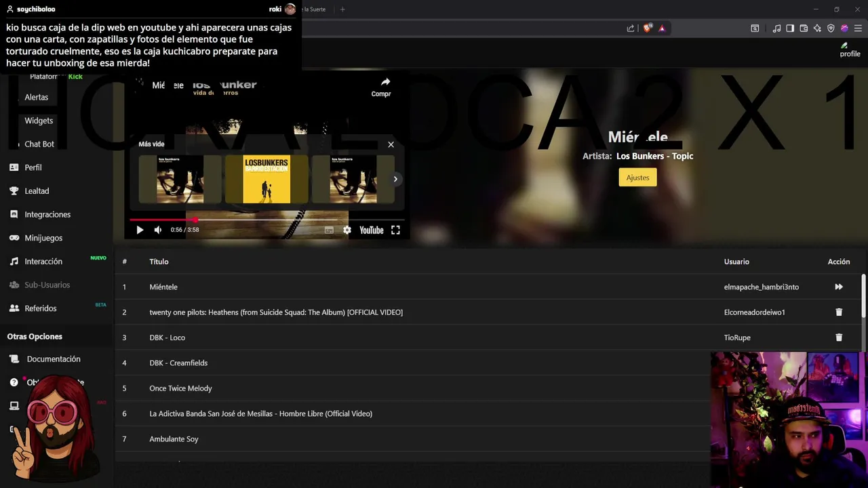Toggle the browser sidebar panel icon
The height and width of the screenshot is (488, 868).
pyautogui.click(x=790, y=28)
